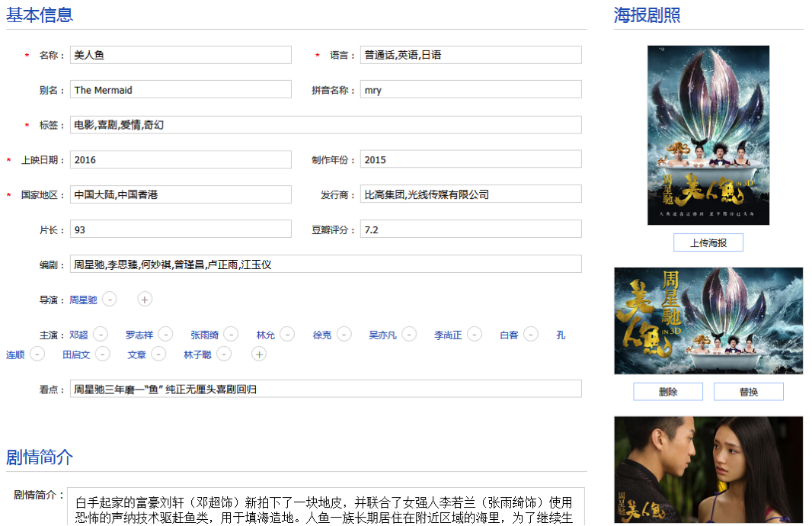Select the couple still thumbnail
812x526 pixels.
pos(708,470)
